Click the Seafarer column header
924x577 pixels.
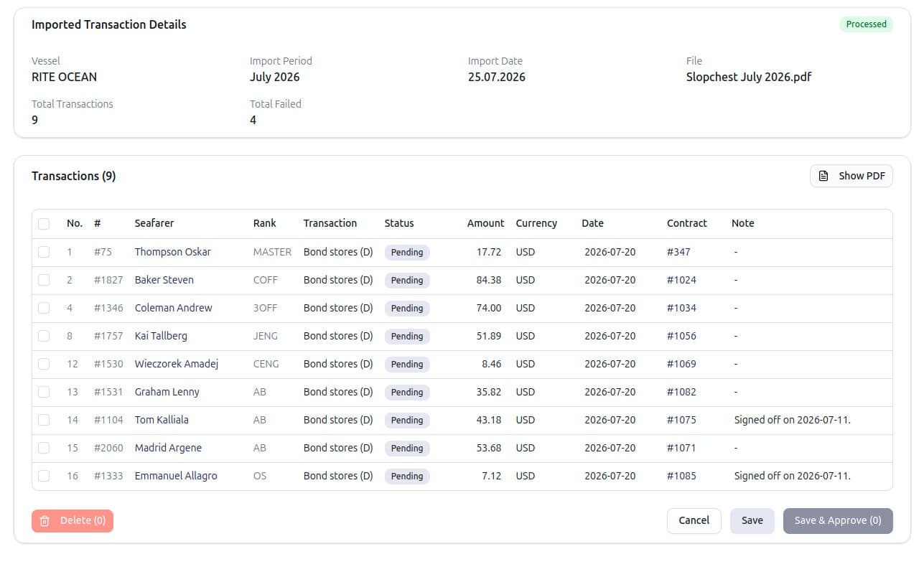(154, 223)
